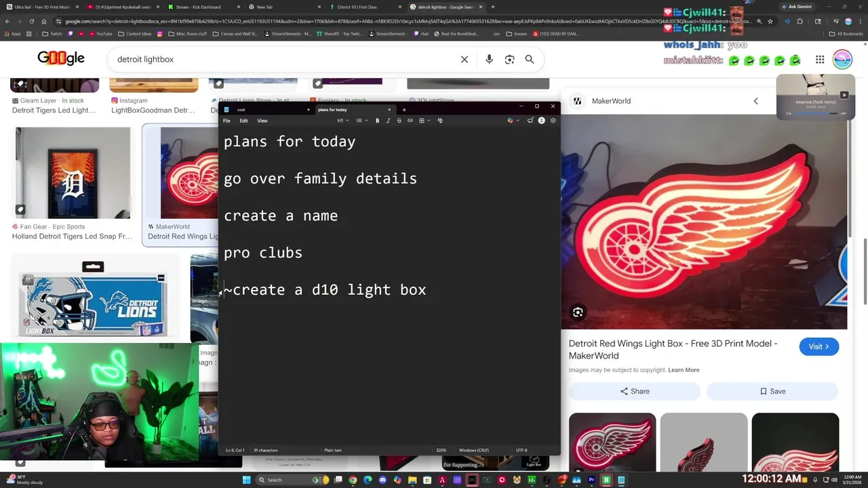Open Notepad View menu
The height and width of the screenshot is (488, 868).
[262, 121]
